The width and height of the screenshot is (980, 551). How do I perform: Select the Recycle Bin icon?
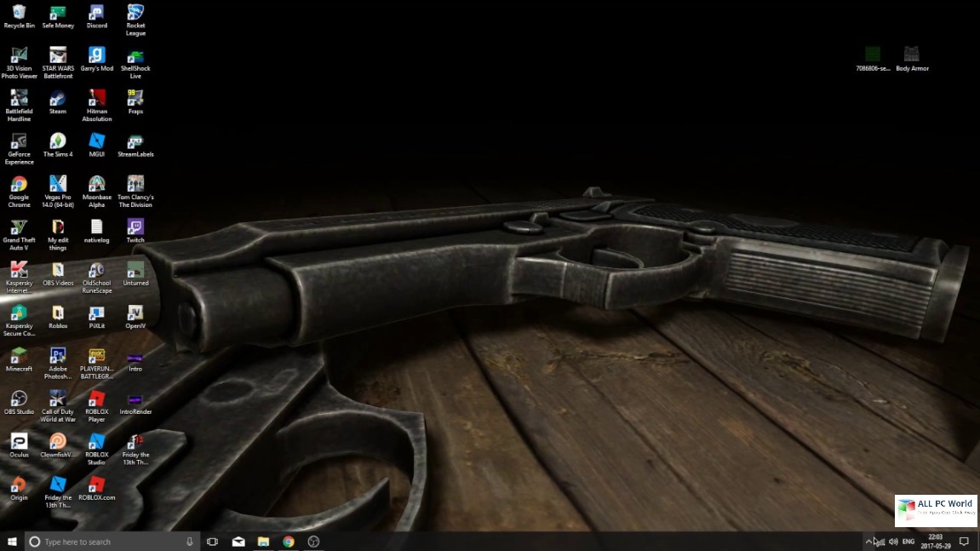(x=19, y=14)
